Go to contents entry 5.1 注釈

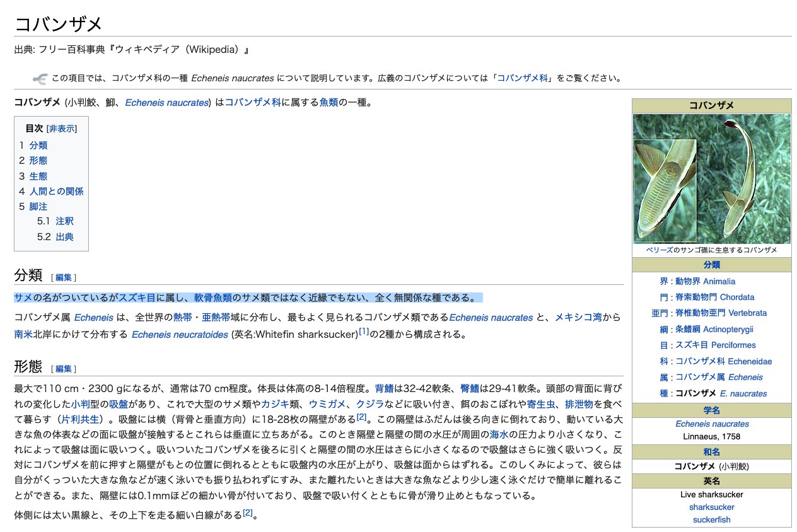pos(64,221)
